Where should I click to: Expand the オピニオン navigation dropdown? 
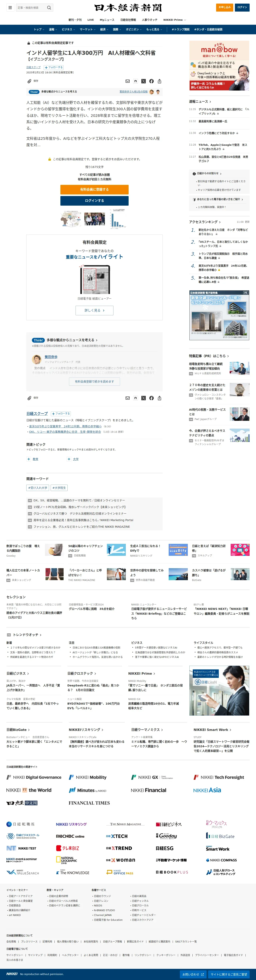[134, 29]
